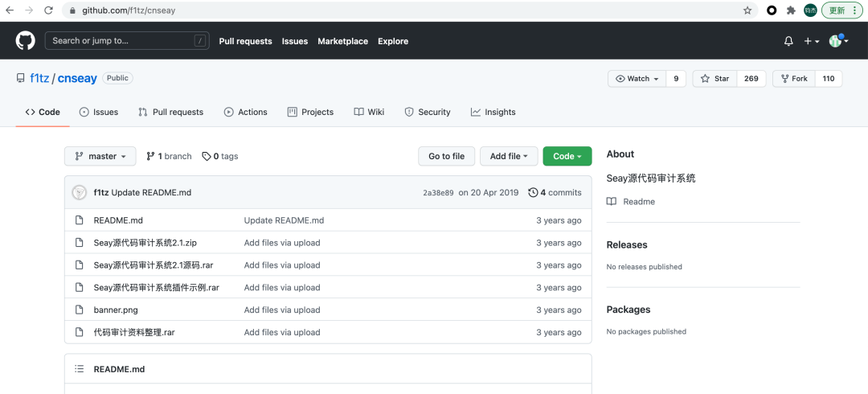Expand the Watch notification dropdown

pos(637,79)
